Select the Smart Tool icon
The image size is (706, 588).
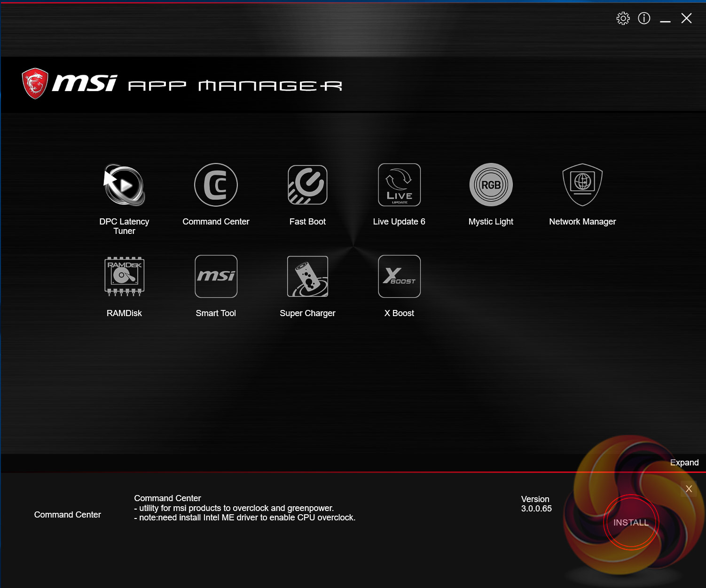[216, 276]
